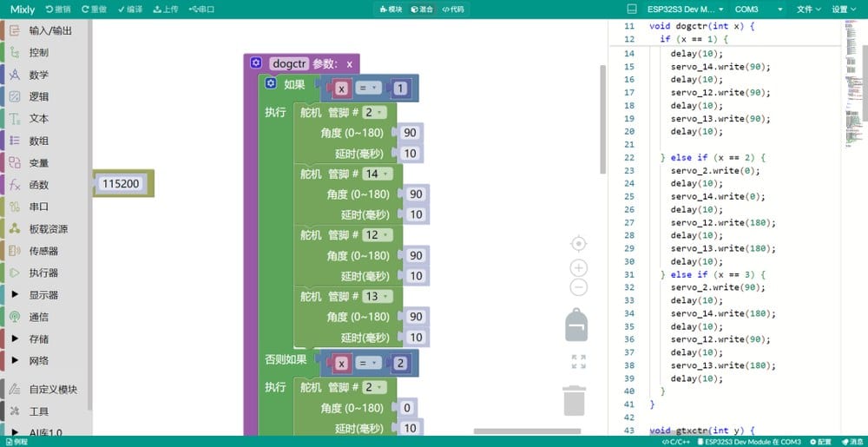Open the 传感器 block category
868x447 pixels.
coord(44,251)
